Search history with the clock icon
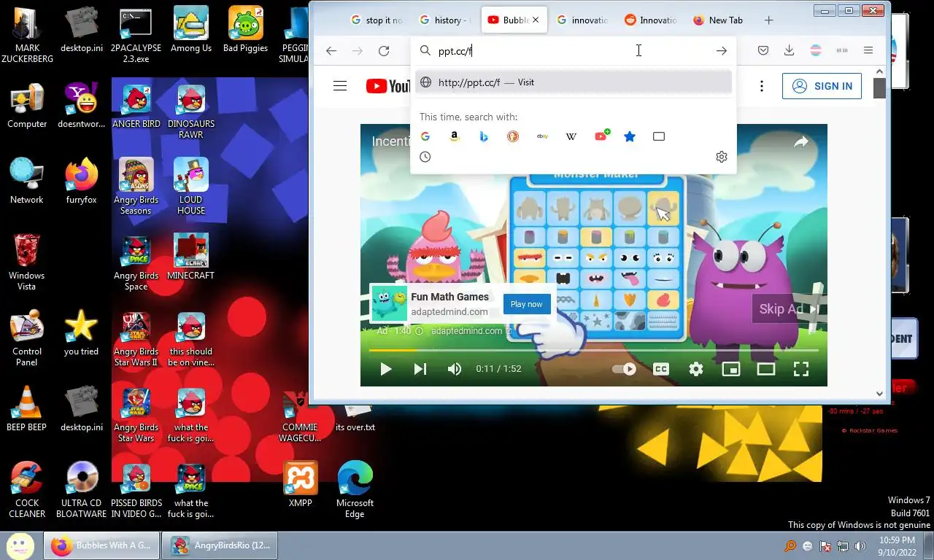 pos(425,157)
